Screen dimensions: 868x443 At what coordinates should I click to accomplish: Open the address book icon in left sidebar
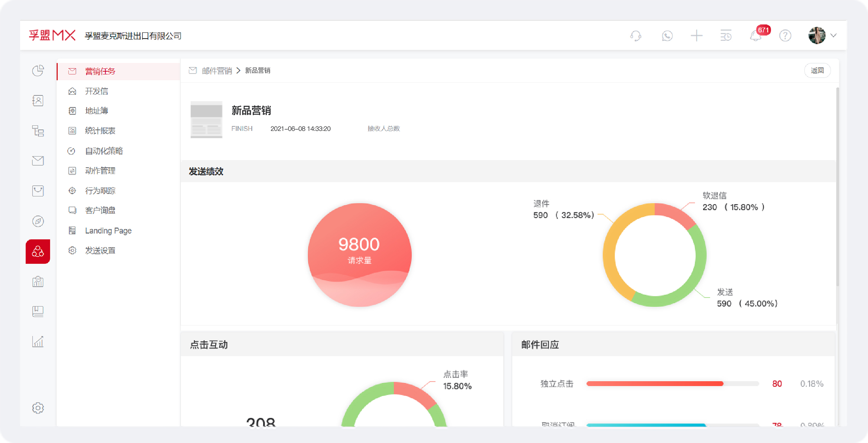click(x=38, y=100)
